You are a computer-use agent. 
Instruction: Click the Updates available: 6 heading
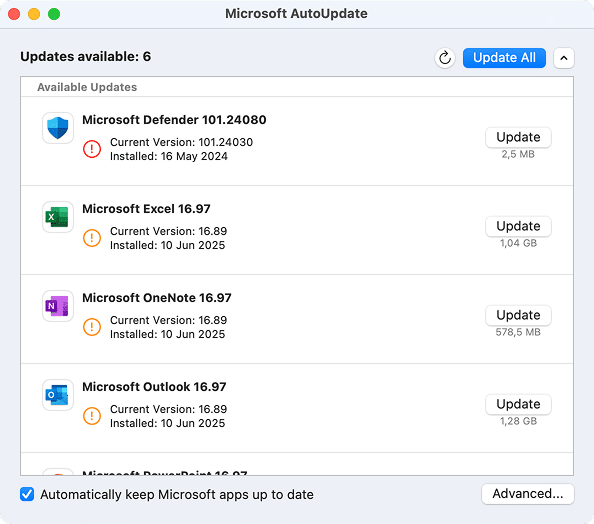[86, 56]
